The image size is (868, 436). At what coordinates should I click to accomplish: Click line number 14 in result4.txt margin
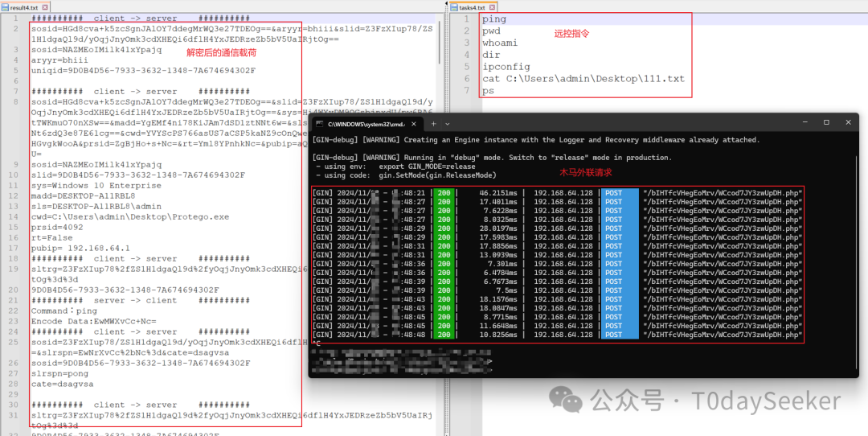coord(15,216)
